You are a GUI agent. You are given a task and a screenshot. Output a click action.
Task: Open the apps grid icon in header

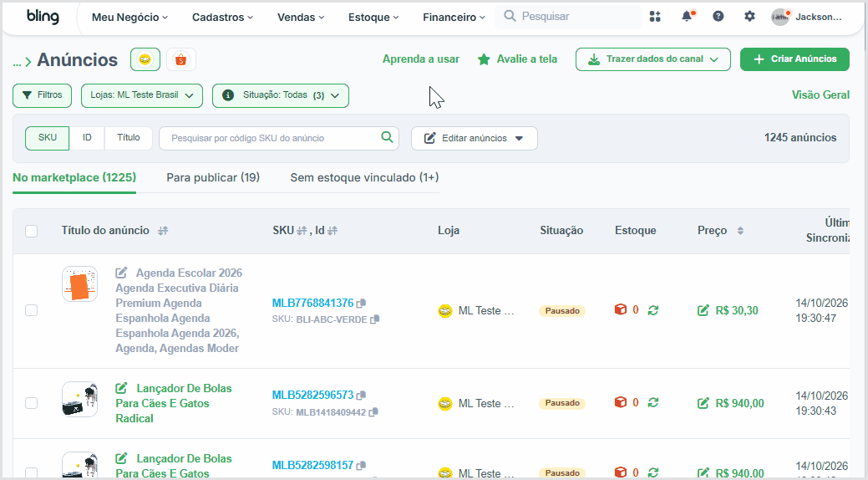coord(655,17)
